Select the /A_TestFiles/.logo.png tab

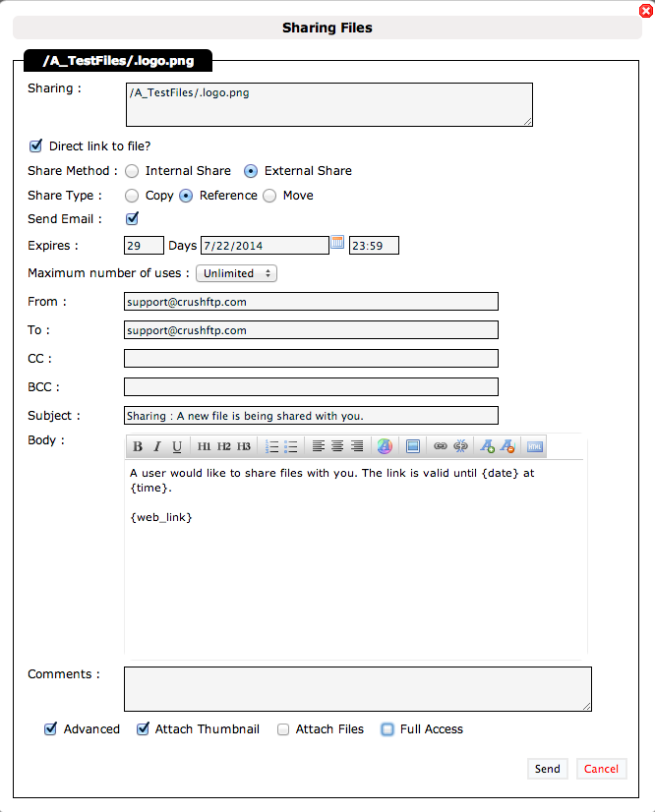(118, 61)
